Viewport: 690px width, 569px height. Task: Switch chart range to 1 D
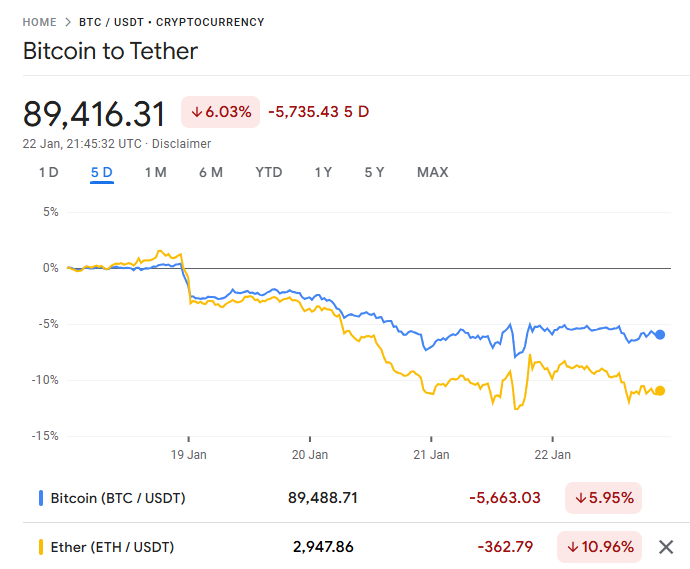click(x=48, y=172)
